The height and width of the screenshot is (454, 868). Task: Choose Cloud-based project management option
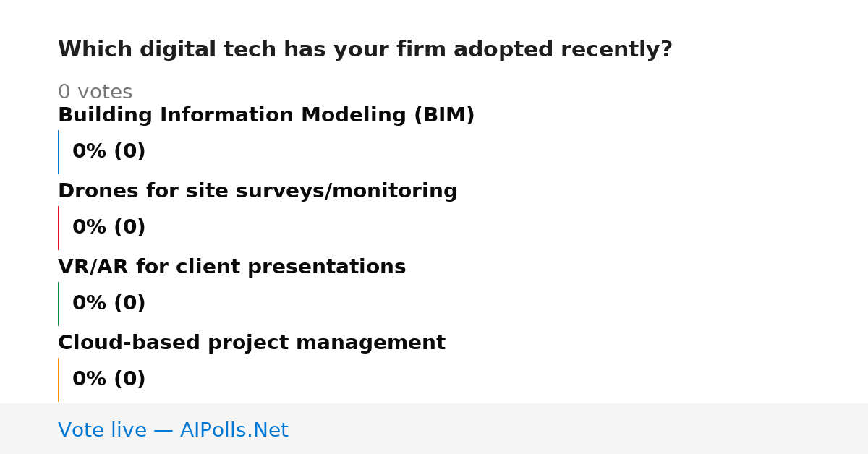click(x=252, y=343)
